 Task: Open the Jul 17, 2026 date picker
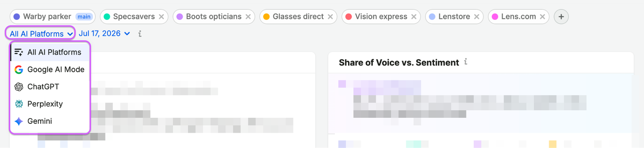(x=104, y=33)
